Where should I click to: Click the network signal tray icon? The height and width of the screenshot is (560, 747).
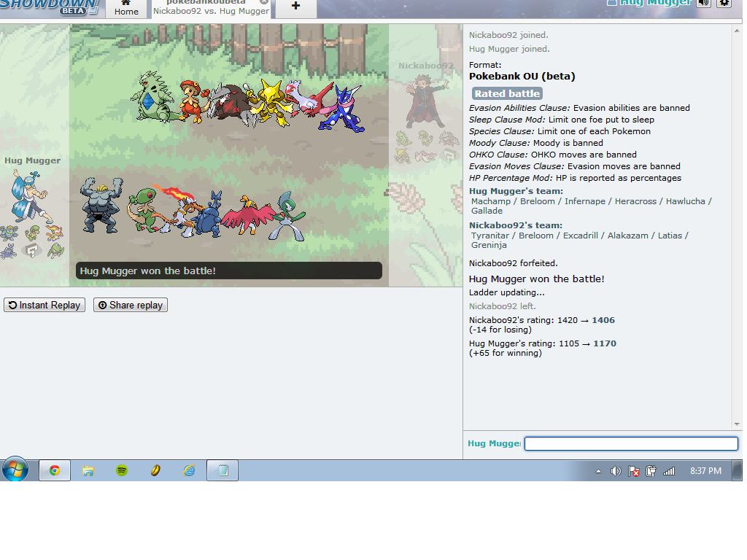[669, 471]
